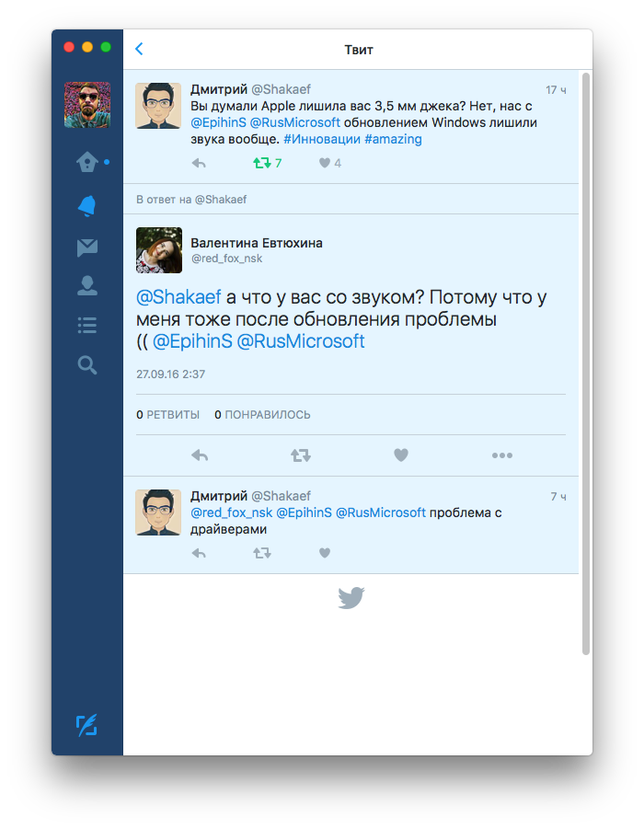Open the Profile icon in sidebar
The width and height of the screenshot is (644, 829).
(87, 286)
